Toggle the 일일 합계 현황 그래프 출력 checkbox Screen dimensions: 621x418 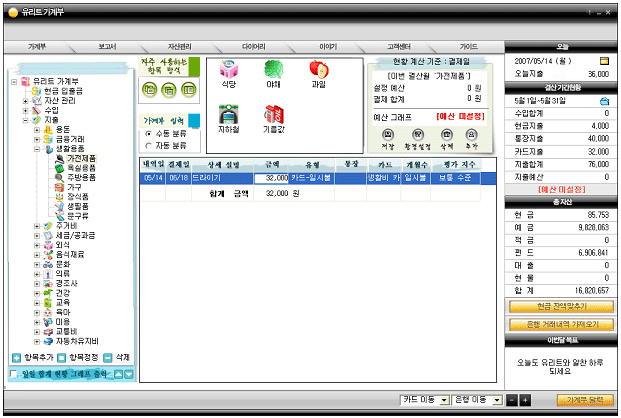[x=13, y=375]
